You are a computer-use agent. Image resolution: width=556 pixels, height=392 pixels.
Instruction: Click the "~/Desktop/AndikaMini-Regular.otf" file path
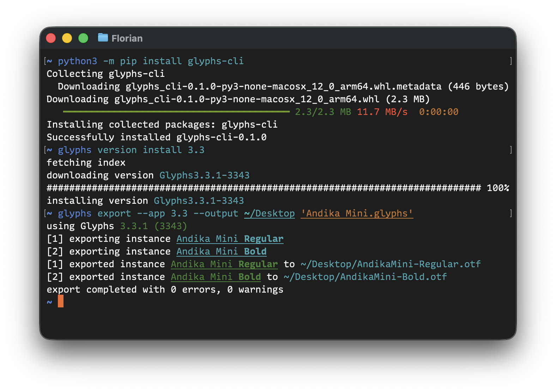391,264
